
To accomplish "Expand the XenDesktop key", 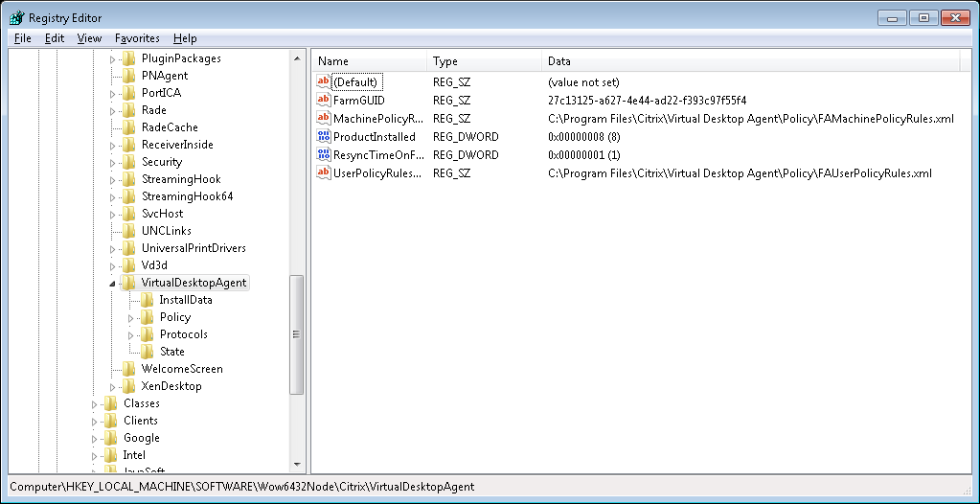I will 113,387.
